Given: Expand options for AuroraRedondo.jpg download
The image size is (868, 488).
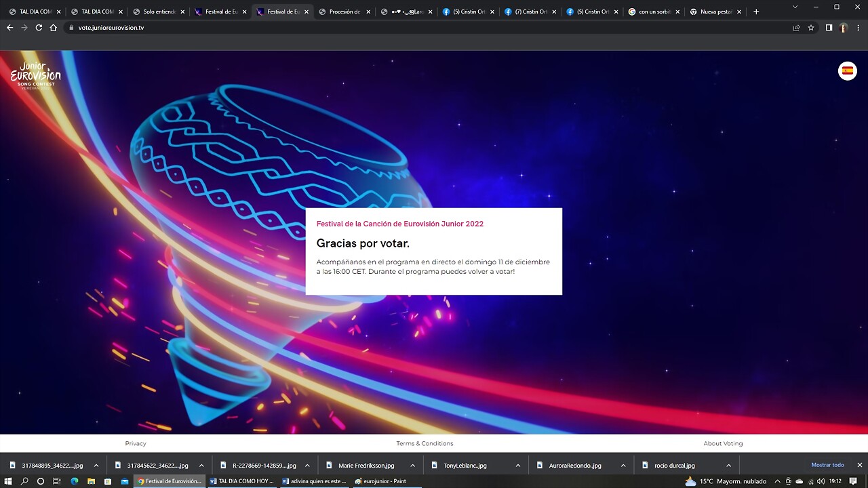Looking at the screenshot, I should (x=623, y=466).
